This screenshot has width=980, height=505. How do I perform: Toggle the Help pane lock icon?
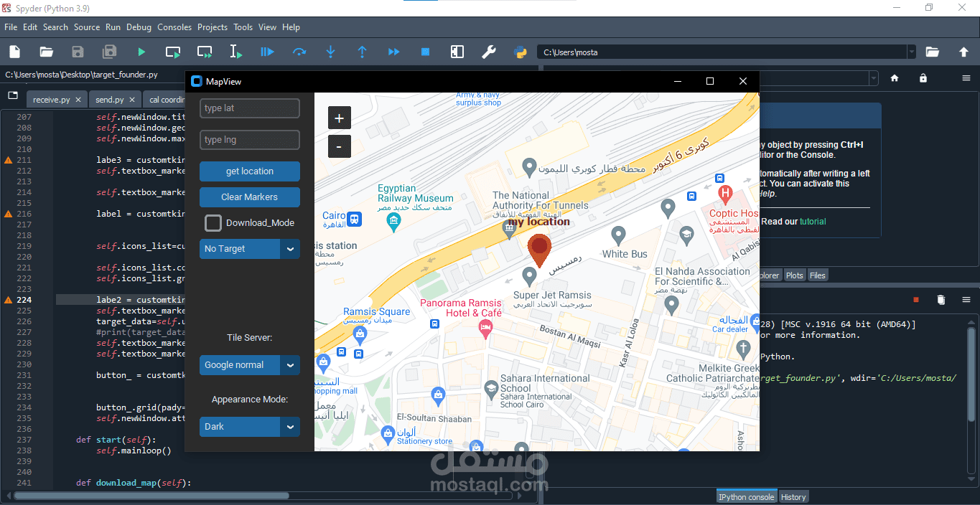coord(923,78)
